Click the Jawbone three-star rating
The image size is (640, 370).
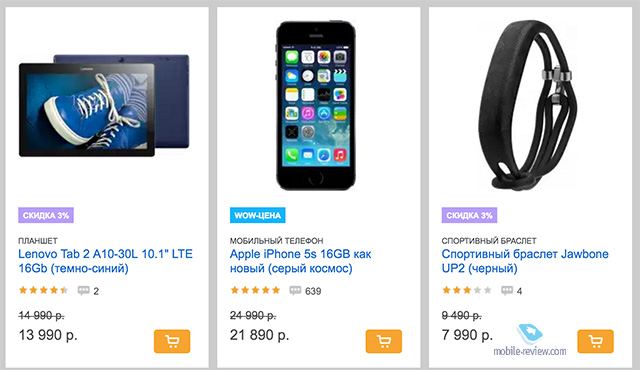(x=467, y=290)
